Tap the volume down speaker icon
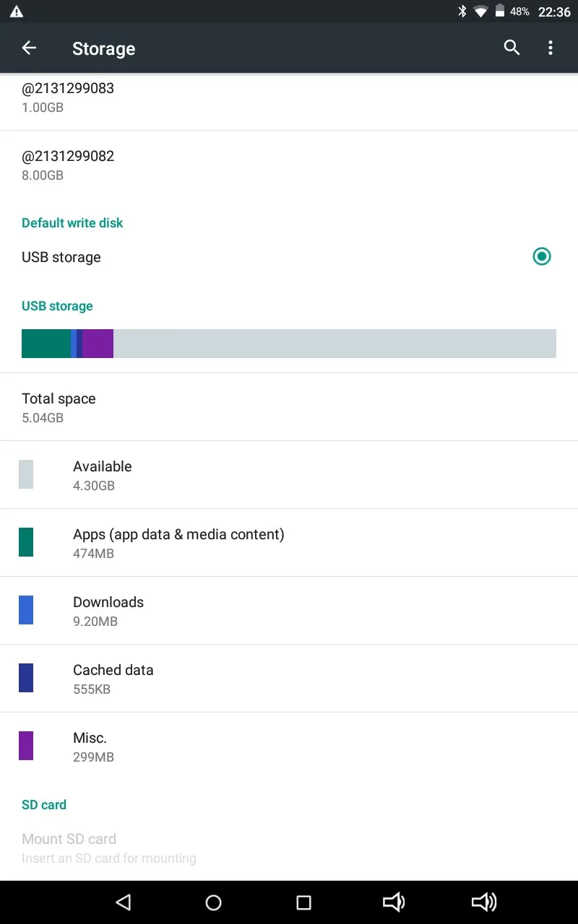Image resolution: width=578 pixels, height=924 pixels. (x=394, y=902)
